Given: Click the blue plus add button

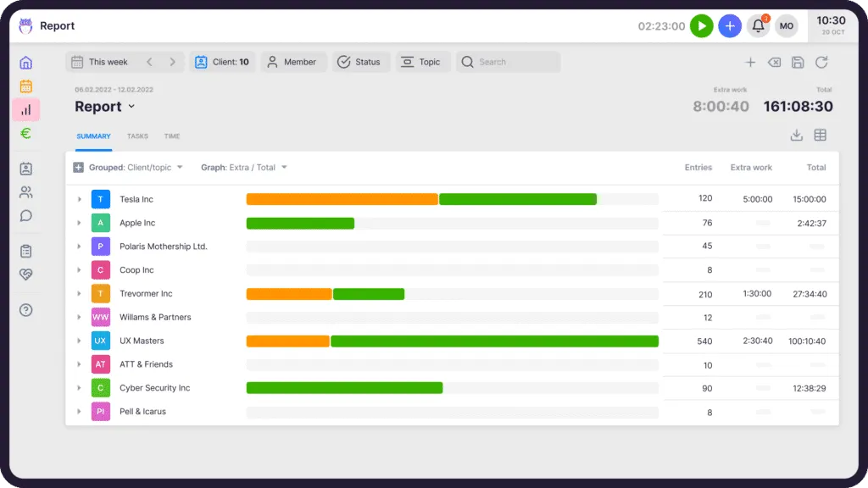Looking at the screenshot, I should pos(729,26).
